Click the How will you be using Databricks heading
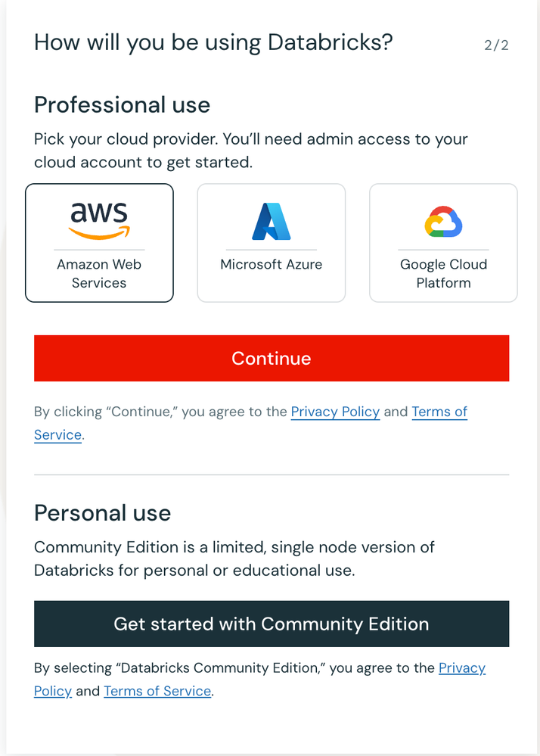The width and height of the screenshot is (540, 756). tap(213, 42)
